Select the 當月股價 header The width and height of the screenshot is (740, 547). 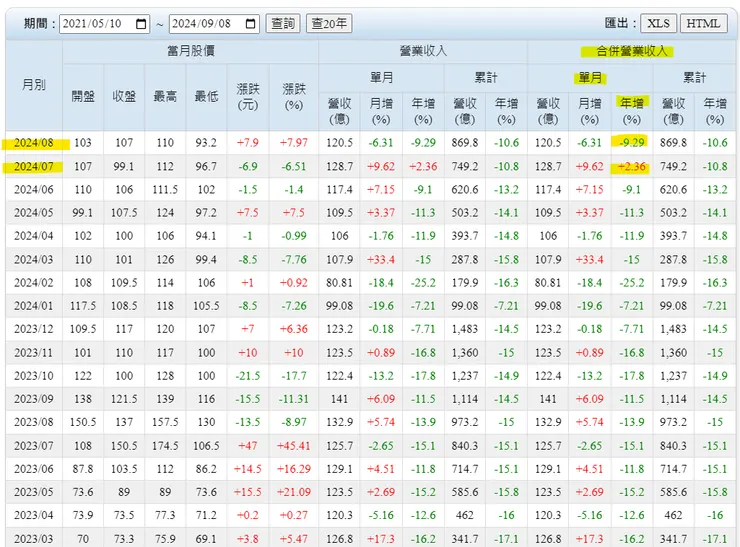tap(191, 51)
